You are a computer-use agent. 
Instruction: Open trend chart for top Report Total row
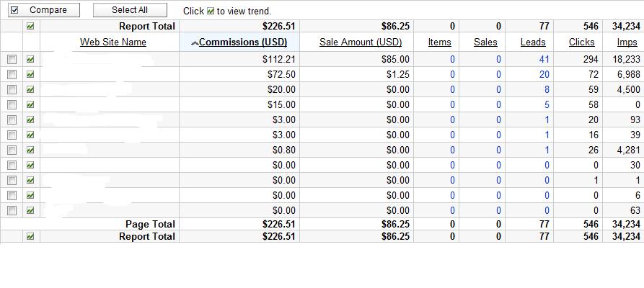(30, 26)
